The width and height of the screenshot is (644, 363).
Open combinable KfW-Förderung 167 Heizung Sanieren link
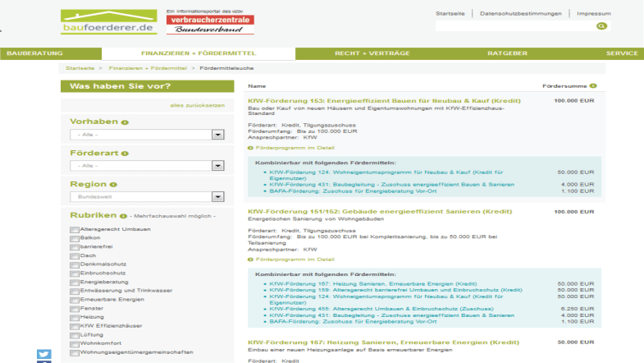[373, 283]
